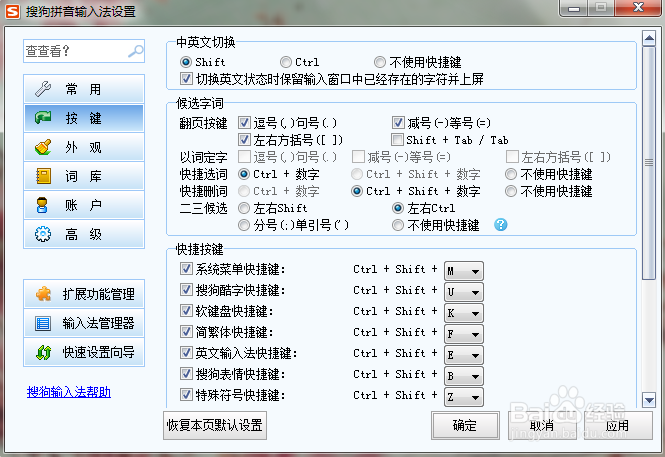Uncheck 减号(-)等号(=) page-turn checkbox
The image size is (665, 457).
pos(398,122)
